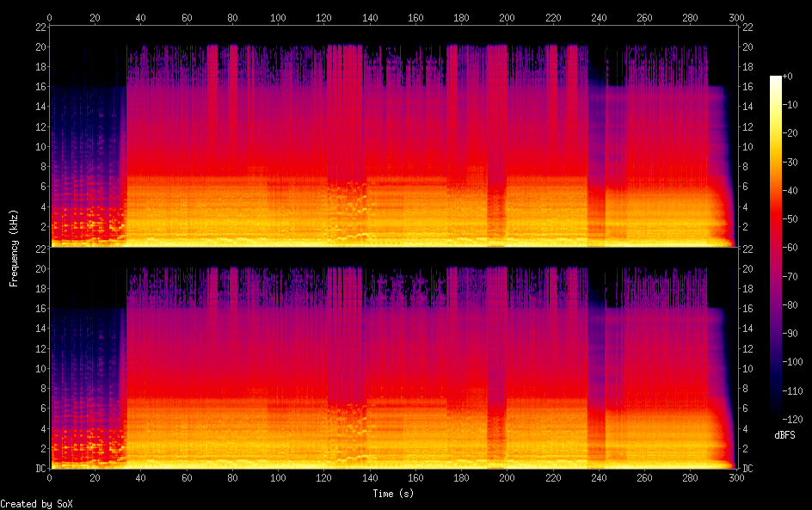This screenshot has width=812, height=510.
Task: Click the 16 kHz label left of the upper channel
Action: point(40,87)
